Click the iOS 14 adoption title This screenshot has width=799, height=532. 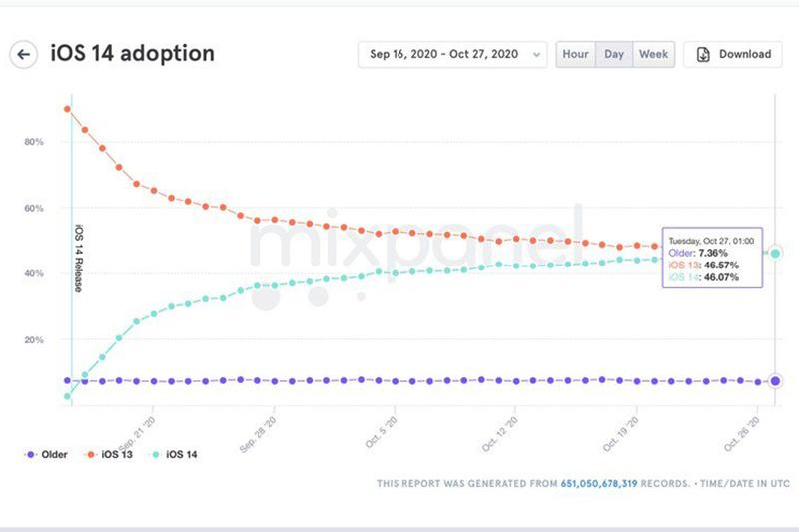coord(132,54)
